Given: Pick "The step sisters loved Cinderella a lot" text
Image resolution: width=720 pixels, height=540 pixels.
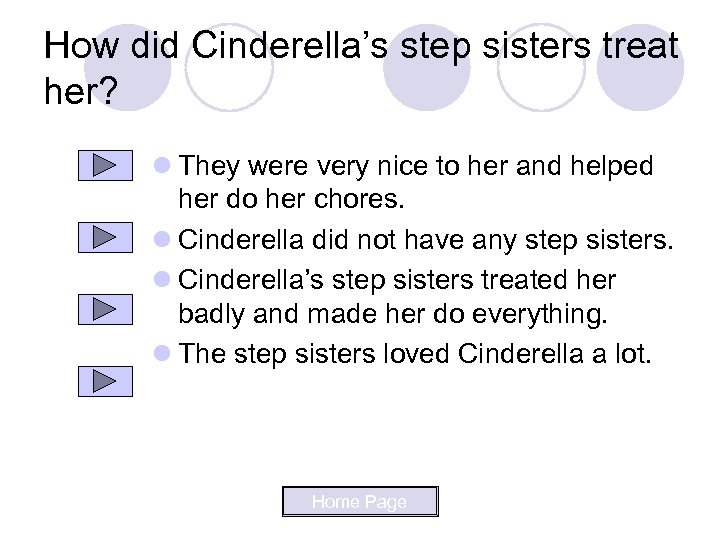Looking at the screenshot, I should click(x=416, y=355).
